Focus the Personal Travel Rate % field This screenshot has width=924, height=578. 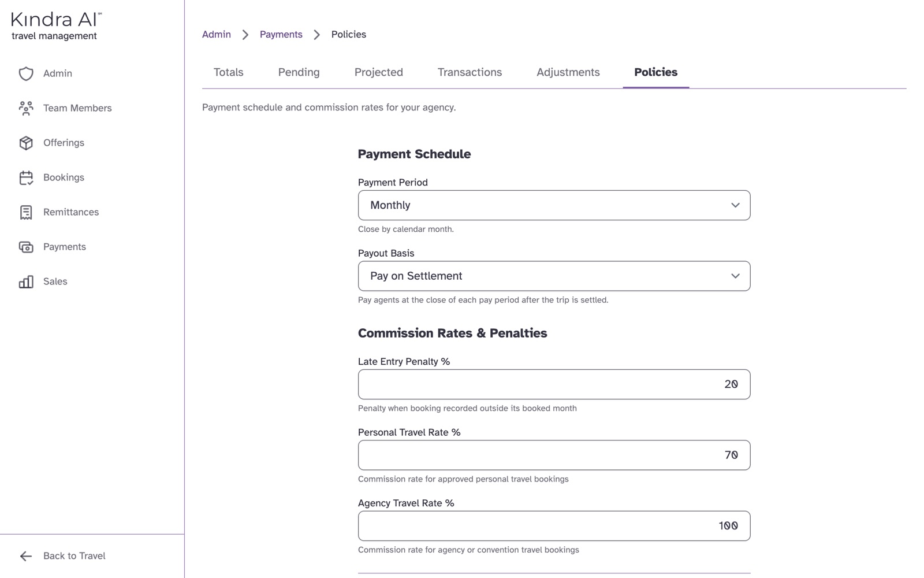[554, 455]
